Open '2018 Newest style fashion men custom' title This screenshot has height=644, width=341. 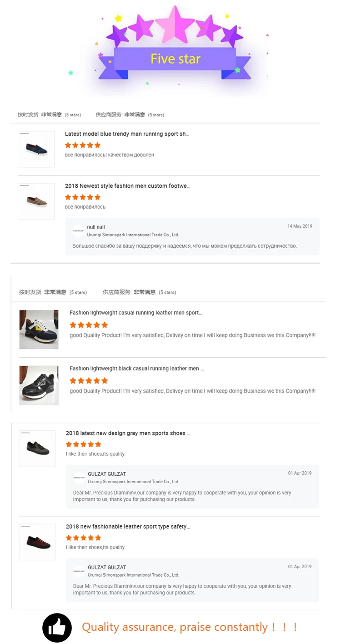[127, 186]
